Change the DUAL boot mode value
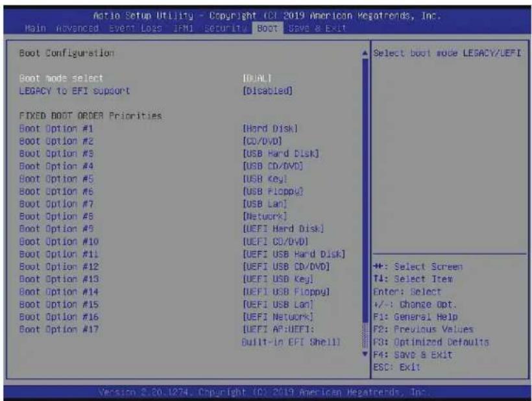Image resolution: width=532 pixels, height=401 pixels. [257, 78]
